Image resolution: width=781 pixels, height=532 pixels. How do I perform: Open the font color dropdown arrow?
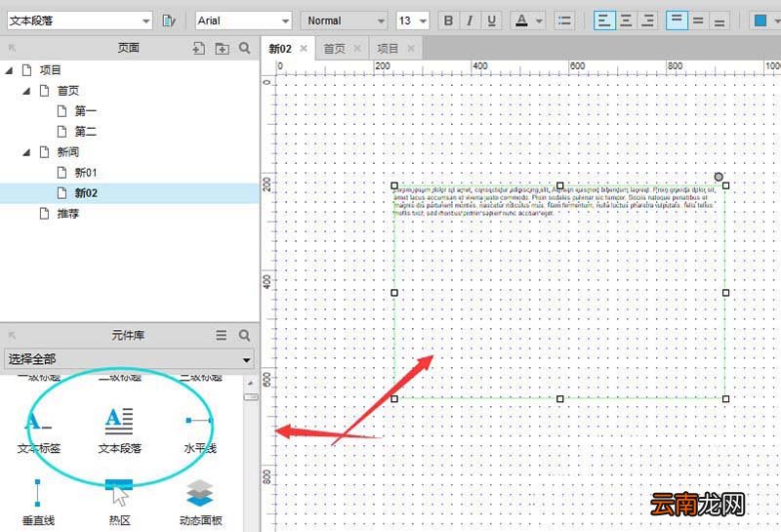coord(540,21)
